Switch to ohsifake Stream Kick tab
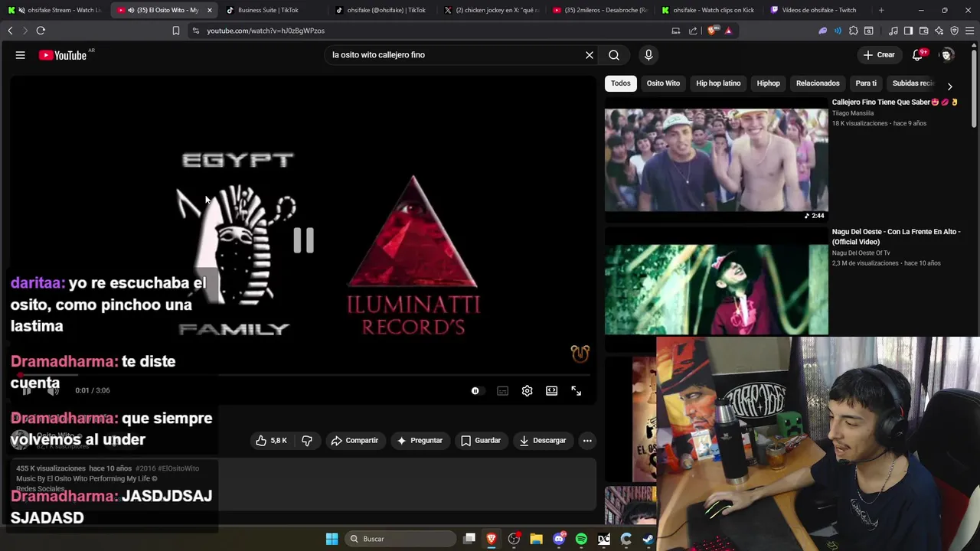This screenshot has height=551, width=980. tap(54, 10)
